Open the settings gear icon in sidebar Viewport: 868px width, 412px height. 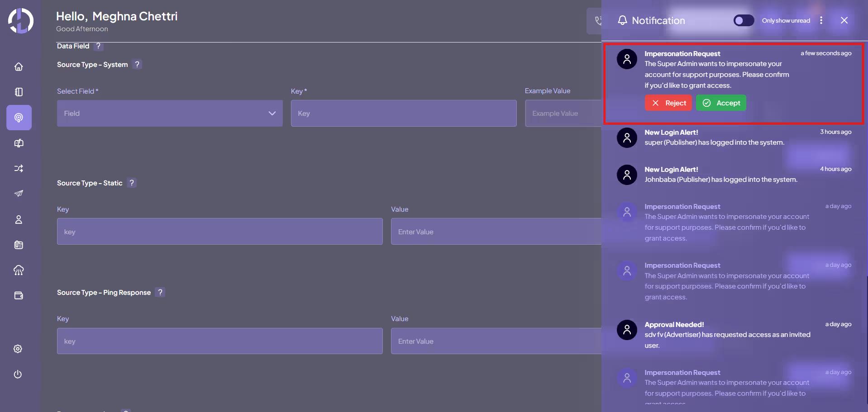click(x=18, y=349)
